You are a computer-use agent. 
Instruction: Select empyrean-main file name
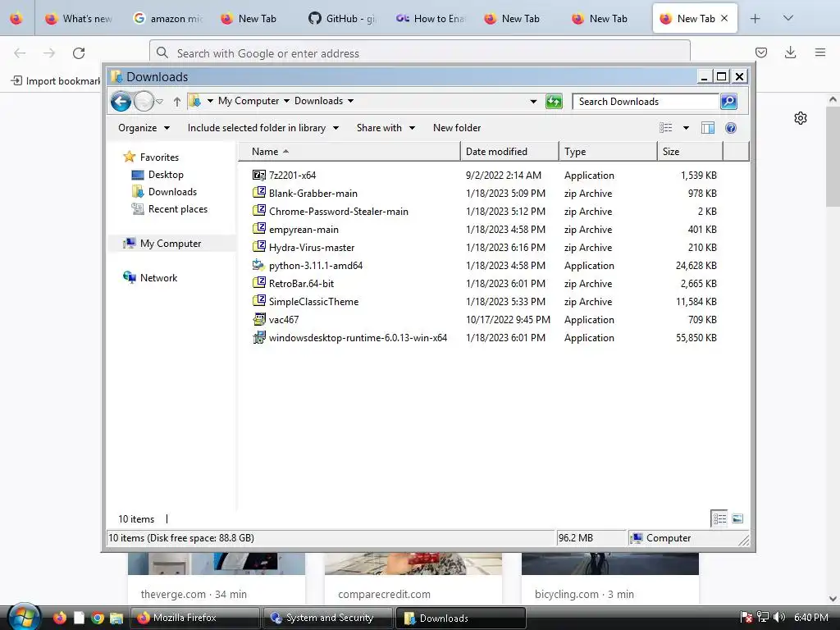point(304,230)
